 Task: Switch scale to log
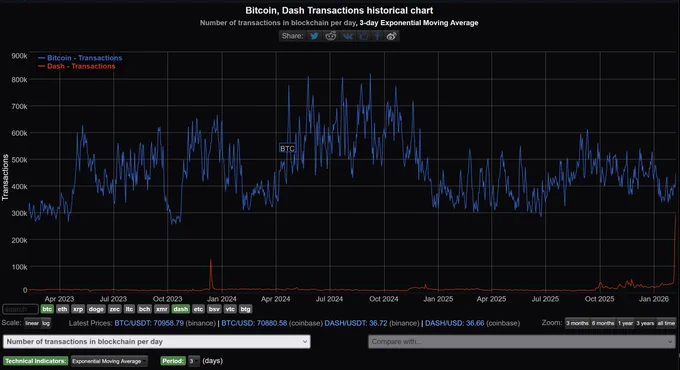tap(46, 323)
